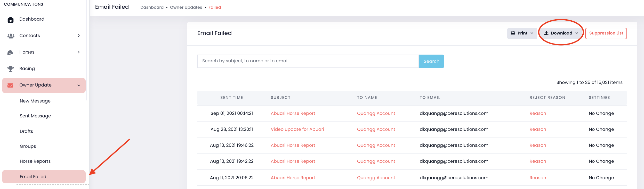Select Groups in Owner Update submenu
This screenshot has height=189, width=644.
click(x=28, y=146)
